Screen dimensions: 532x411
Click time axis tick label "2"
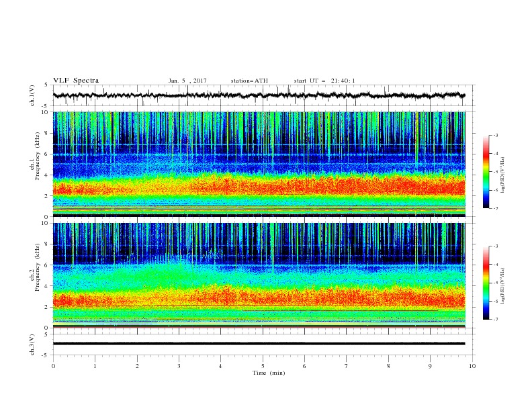pyautogui.click(x=137, y=366)
